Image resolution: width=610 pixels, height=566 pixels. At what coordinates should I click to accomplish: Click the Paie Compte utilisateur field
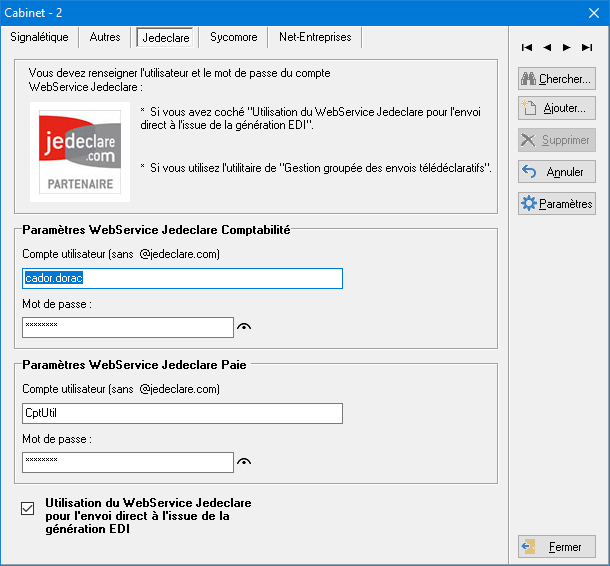[x=182, y=413]
